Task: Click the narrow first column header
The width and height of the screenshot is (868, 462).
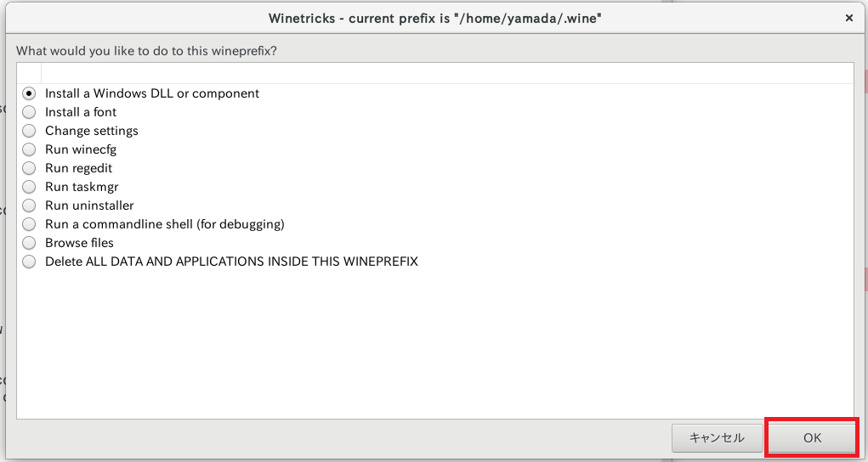Action: click(x=29, y=73)
